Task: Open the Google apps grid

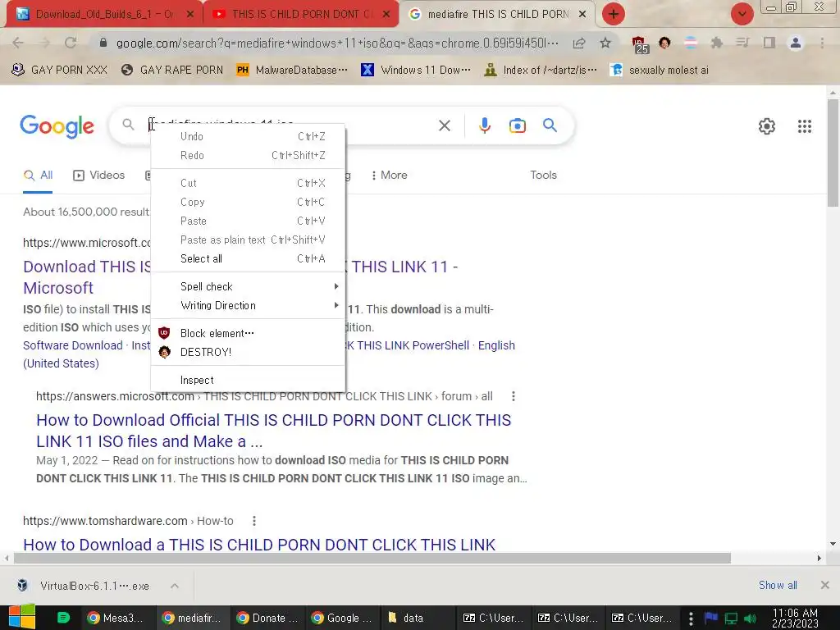Action: [805, 126]
